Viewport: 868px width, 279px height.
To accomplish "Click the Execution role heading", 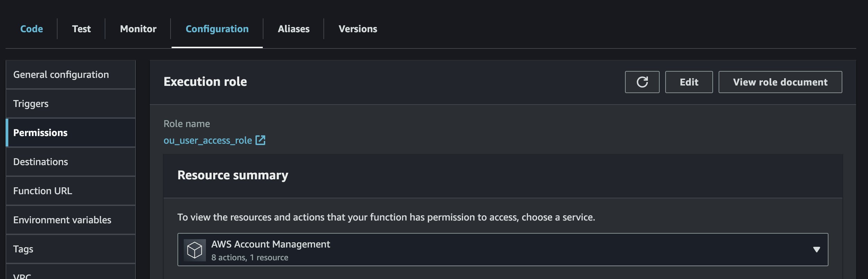I will (x=205, y=82).
